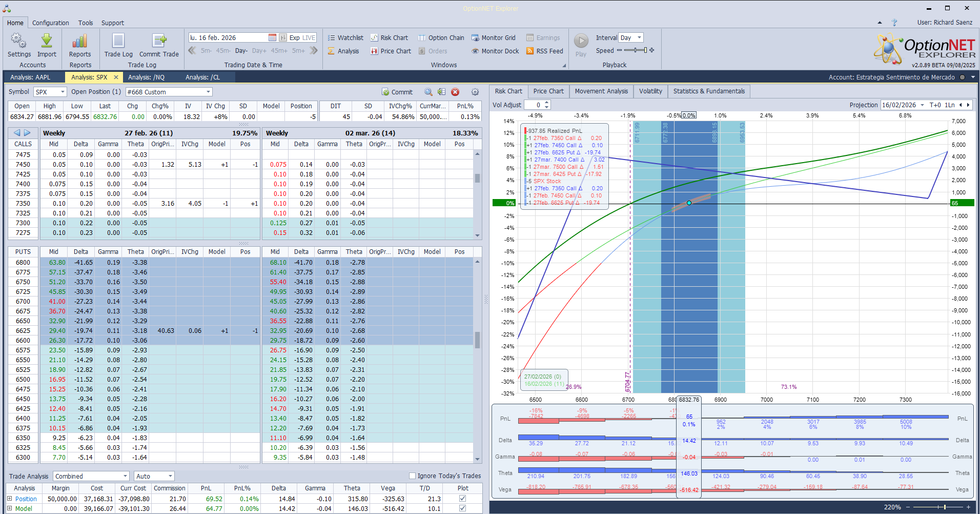Jump back with the double left chevron
The height and width of the screenshot is (514, 980).
click(192, 50)
